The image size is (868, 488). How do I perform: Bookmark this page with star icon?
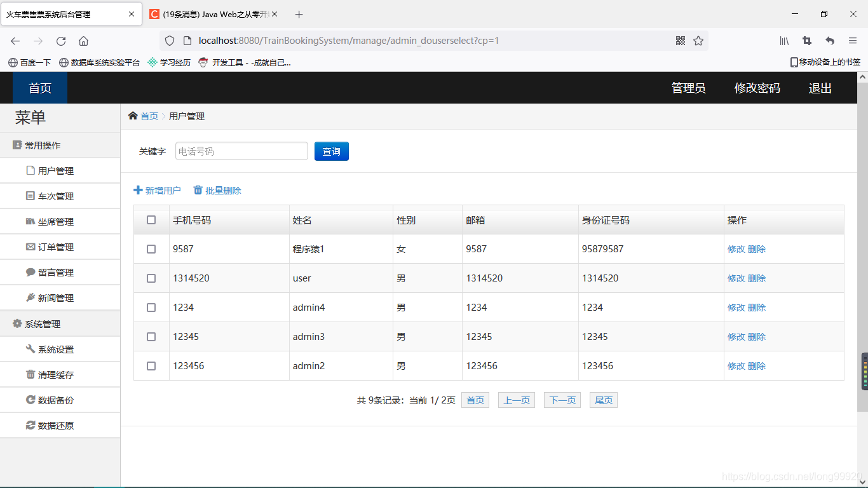[698, 41]
